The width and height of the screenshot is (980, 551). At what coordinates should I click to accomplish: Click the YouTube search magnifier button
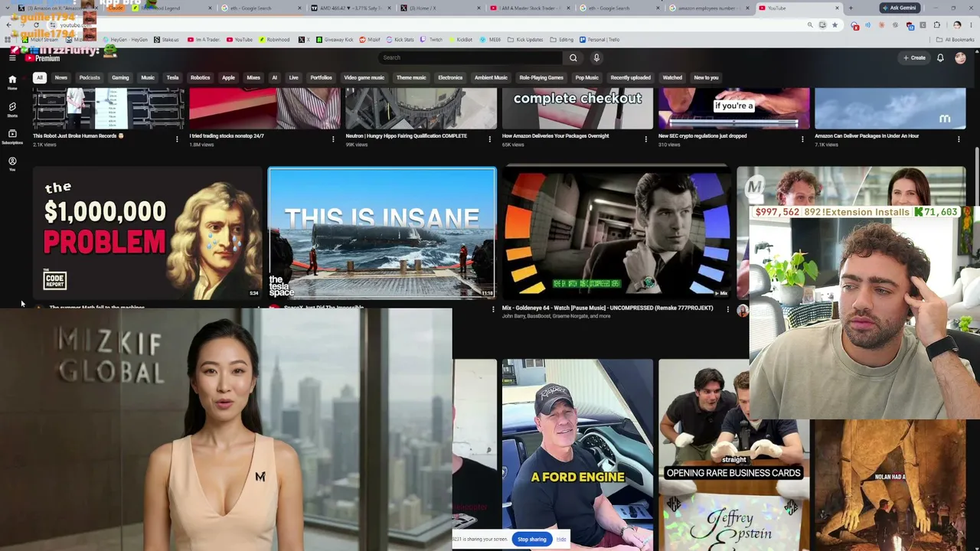pyautogui.click(x=573, y=57)
